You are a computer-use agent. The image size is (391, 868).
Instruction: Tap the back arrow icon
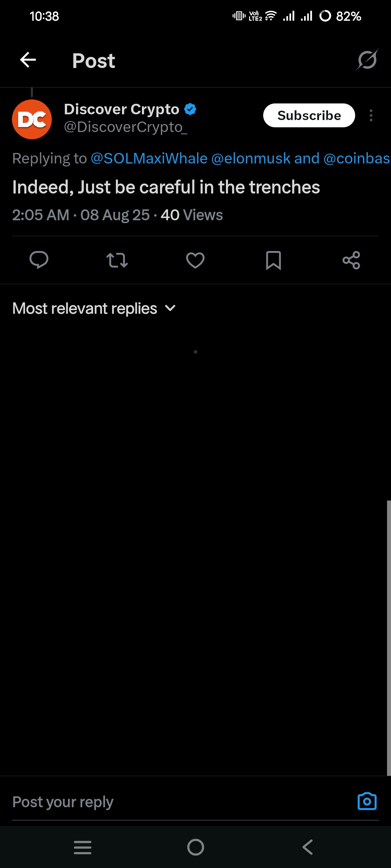(28, 60)
